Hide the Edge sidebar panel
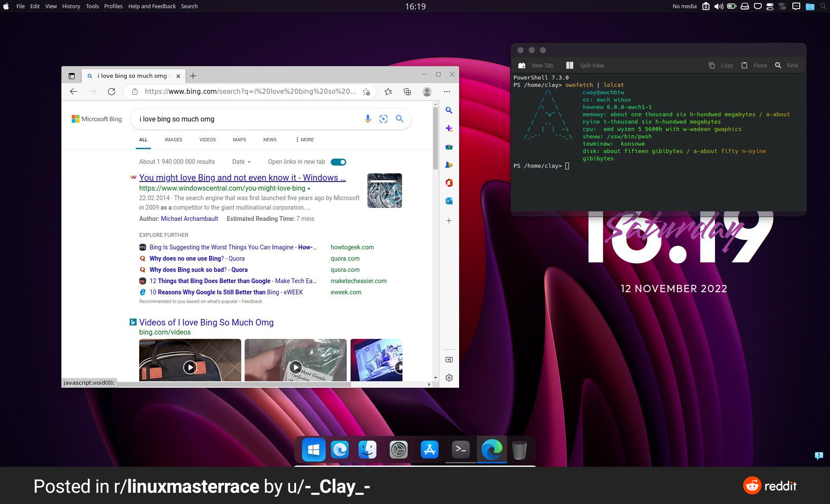Viewport: 830px width, 504px height. pos(449,360)
